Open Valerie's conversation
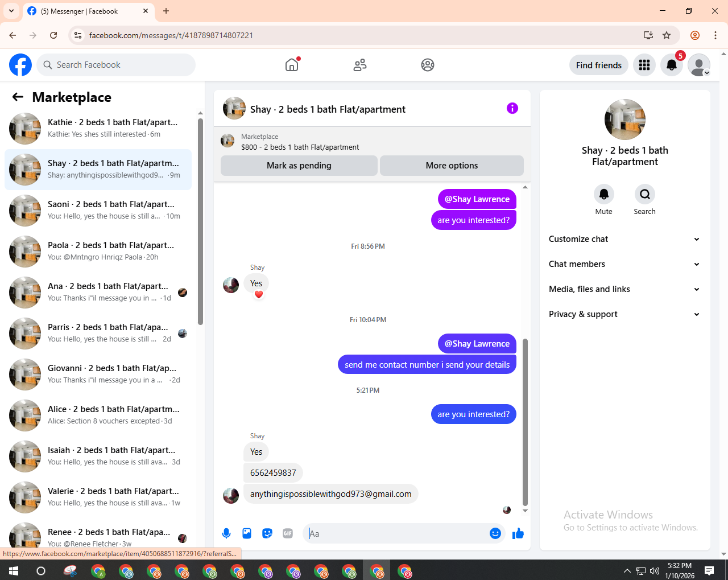 tap(98, 497)
